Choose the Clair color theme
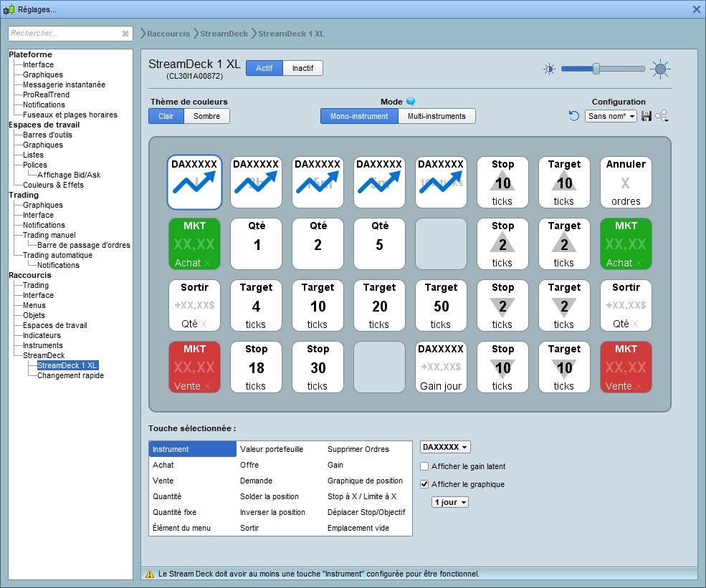 [x=166, y=116]
